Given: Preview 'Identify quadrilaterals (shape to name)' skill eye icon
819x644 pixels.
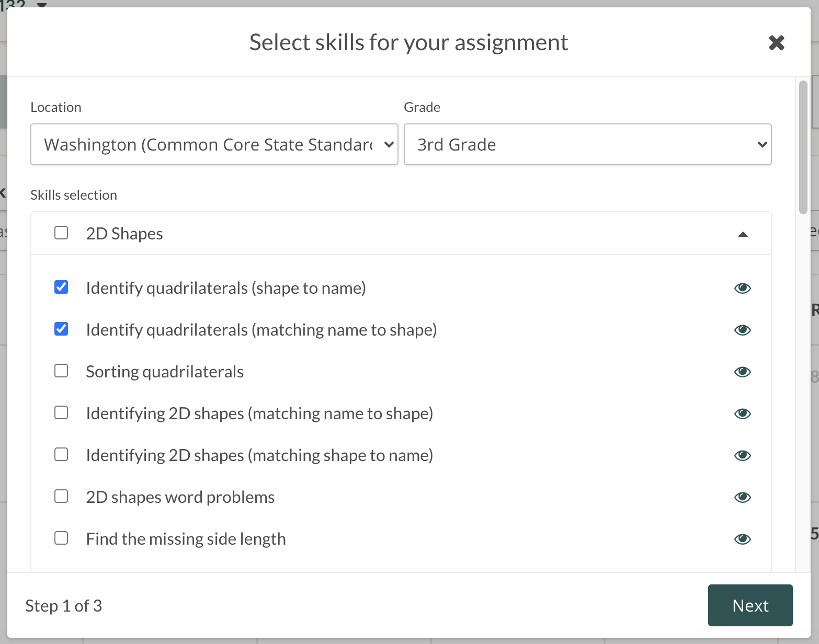Looking at the screenshot, I should (742, 288).
